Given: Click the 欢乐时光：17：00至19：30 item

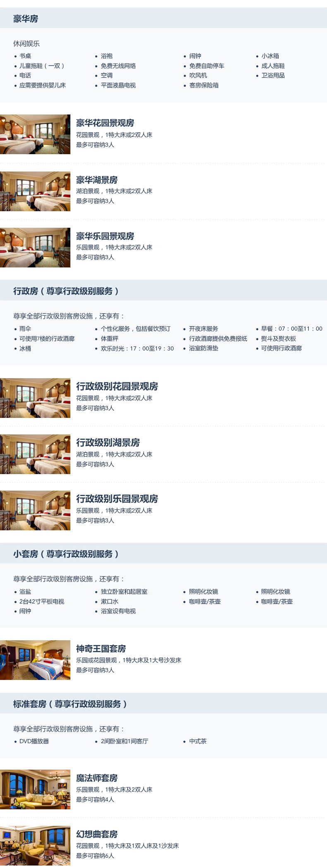Looking at the screenshot, I should point(137,348).
